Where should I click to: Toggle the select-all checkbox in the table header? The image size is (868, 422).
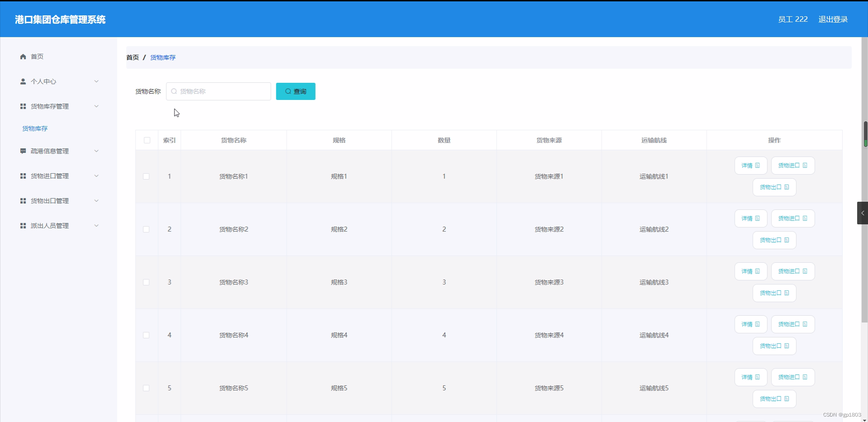point(146,140)
